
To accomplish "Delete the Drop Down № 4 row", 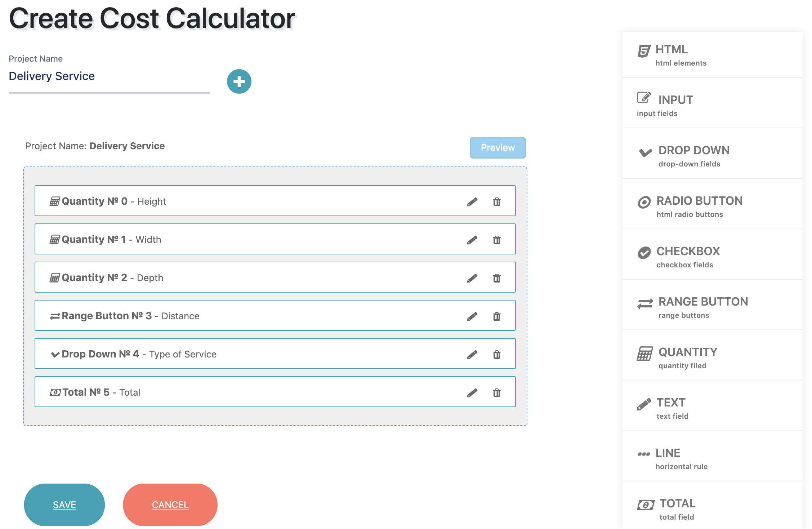I will click(x=497, y=355).
